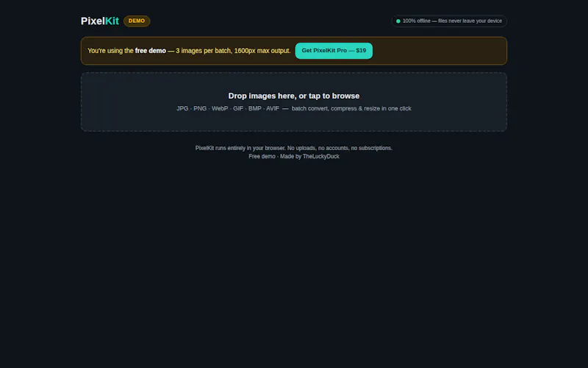Click the green offline status dot
This screenshot has width=588, height=368.
398,21
